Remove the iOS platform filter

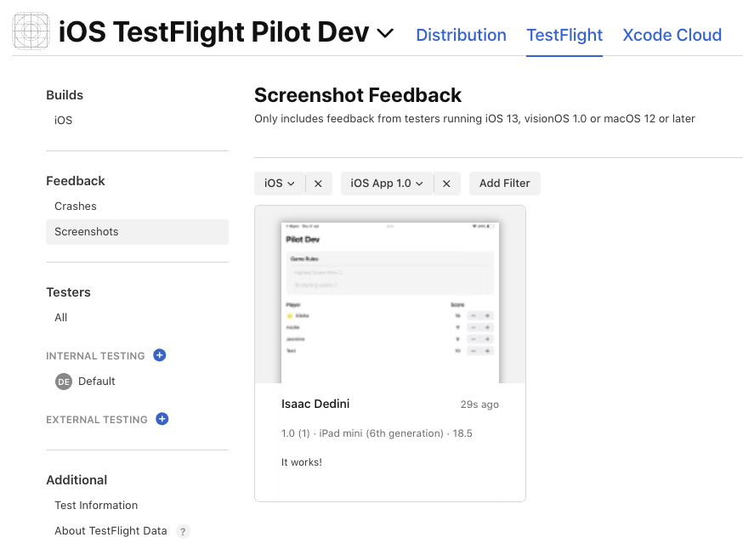coord(318,184)
